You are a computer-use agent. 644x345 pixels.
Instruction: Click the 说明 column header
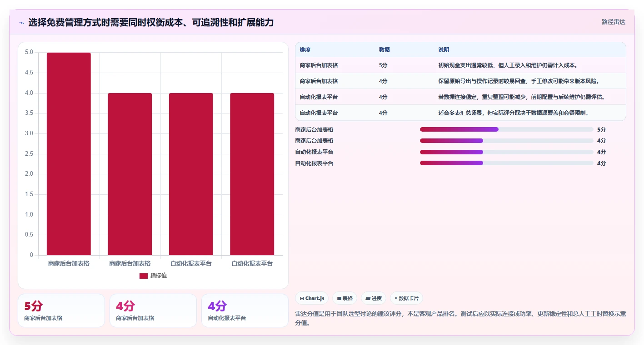(444, 50)
